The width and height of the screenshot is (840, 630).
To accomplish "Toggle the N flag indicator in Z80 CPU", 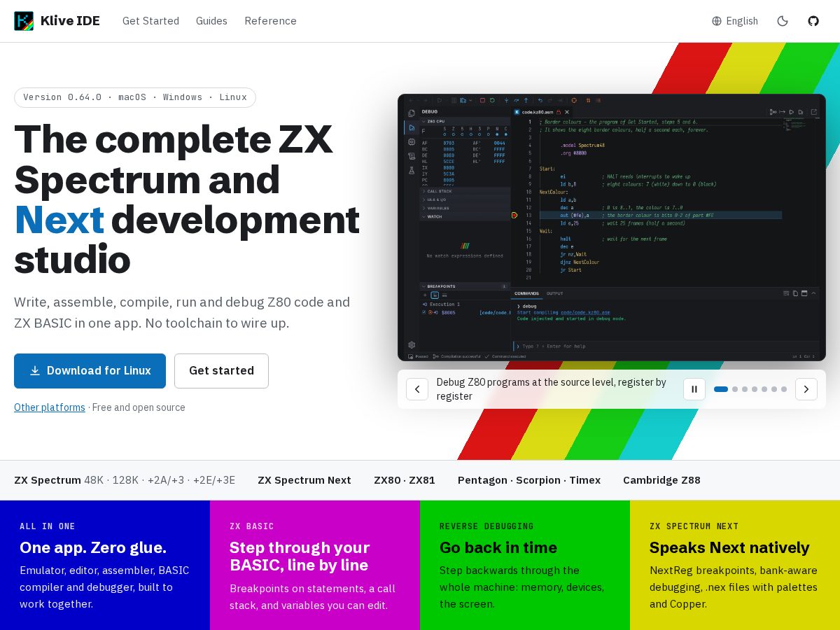I will 497,134.
